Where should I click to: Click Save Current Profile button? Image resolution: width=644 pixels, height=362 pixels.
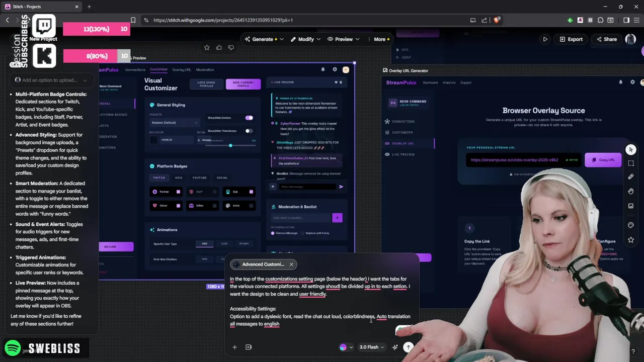[x=243, y=84]
